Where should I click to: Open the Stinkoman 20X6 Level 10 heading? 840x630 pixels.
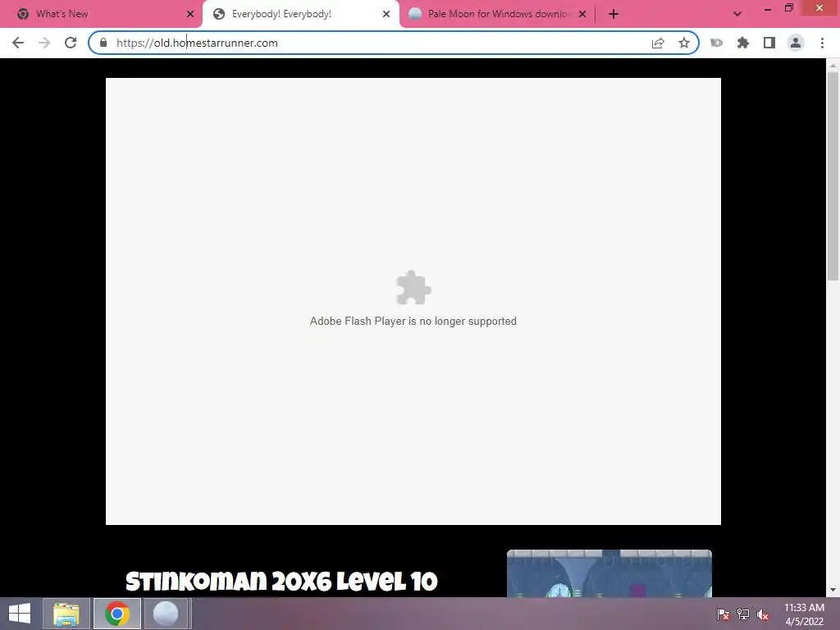coord(282,582)
